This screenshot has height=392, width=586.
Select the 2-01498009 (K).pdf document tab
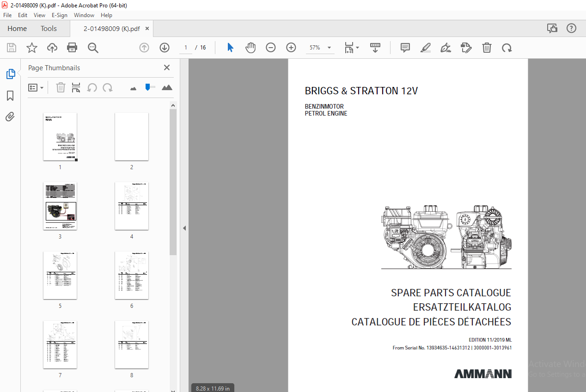tap(111, 28)
